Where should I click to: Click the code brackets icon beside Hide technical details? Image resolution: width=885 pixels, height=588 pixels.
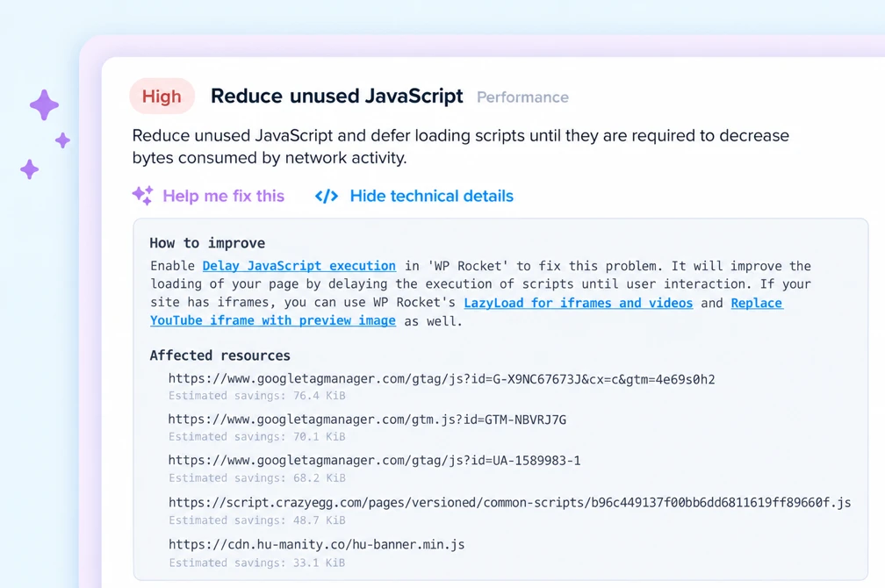click(x=327, y=196)
